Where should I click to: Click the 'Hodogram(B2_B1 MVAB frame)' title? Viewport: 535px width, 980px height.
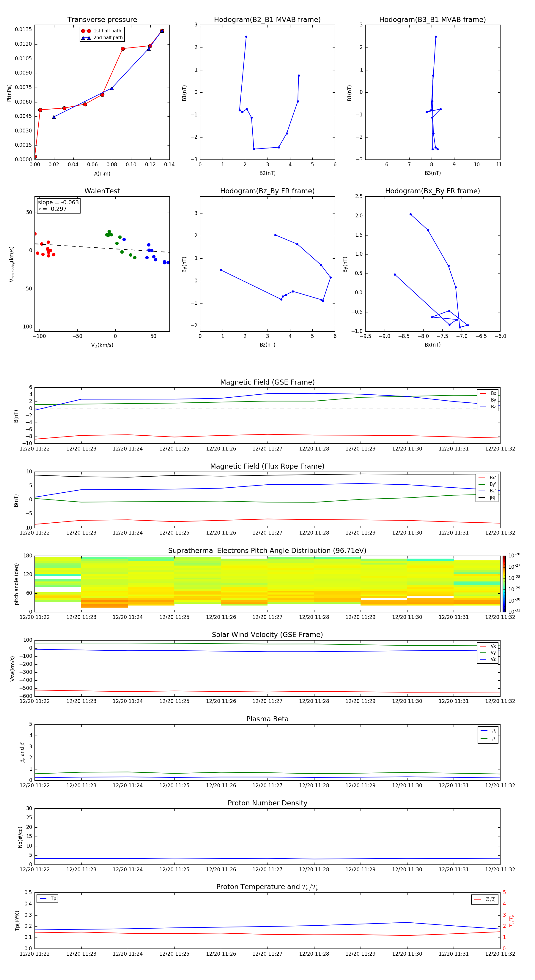[x=267, y=20]
